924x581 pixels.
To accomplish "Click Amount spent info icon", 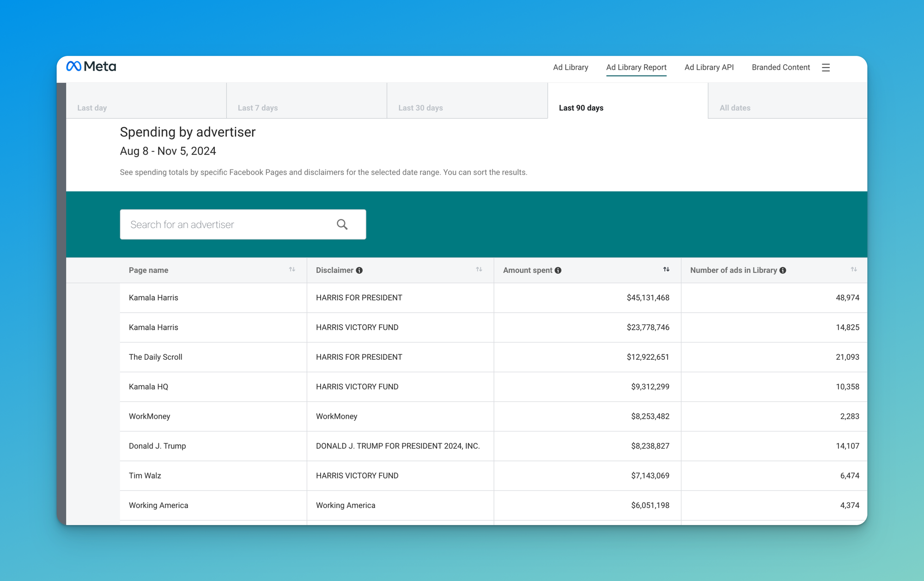I will click(558, 271).
